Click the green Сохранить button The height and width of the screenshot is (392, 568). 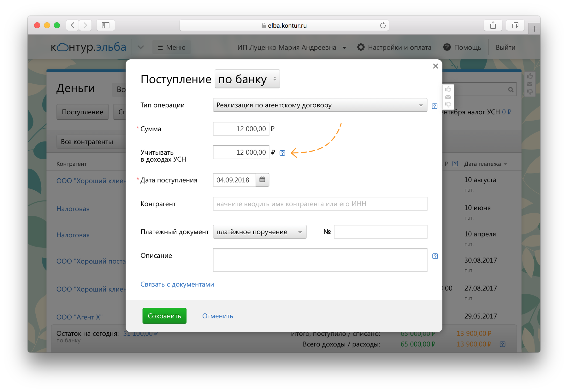tap(164, 316)
